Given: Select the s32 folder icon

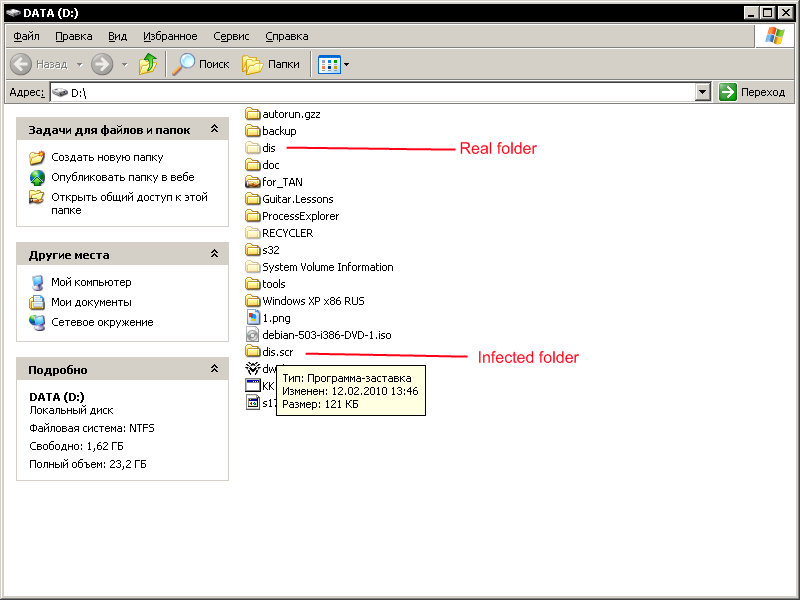Looking at the screenshot, I should (x=253, y=249).
